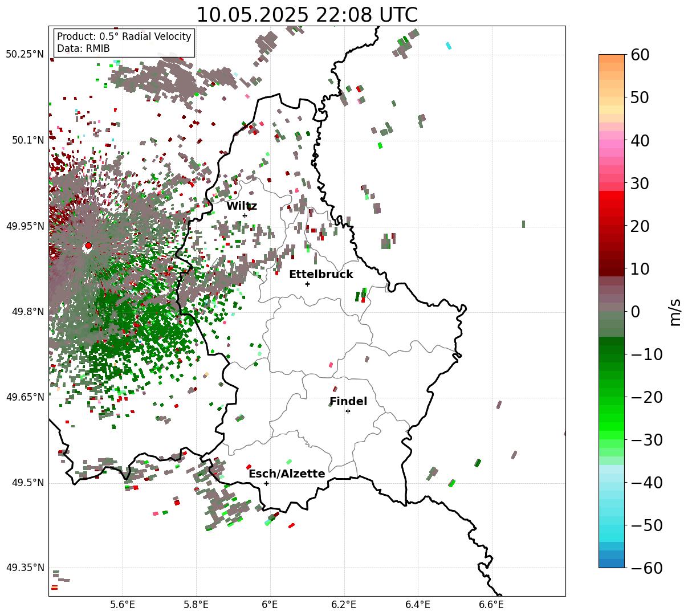The height and width of the screenshot is (616, 688).
Task: Click the 6.4°E longitude tick label
Action: (x=418, y=604)
